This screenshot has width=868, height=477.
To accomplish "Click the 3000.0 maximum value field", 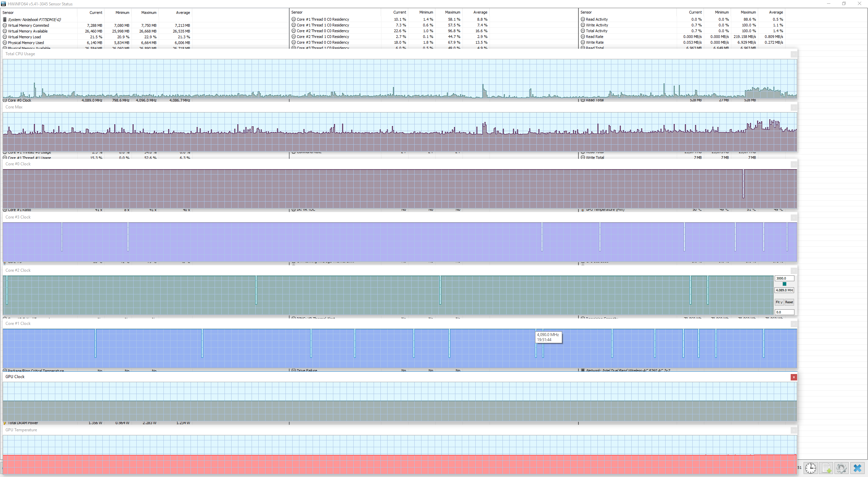I will (784, 278).
